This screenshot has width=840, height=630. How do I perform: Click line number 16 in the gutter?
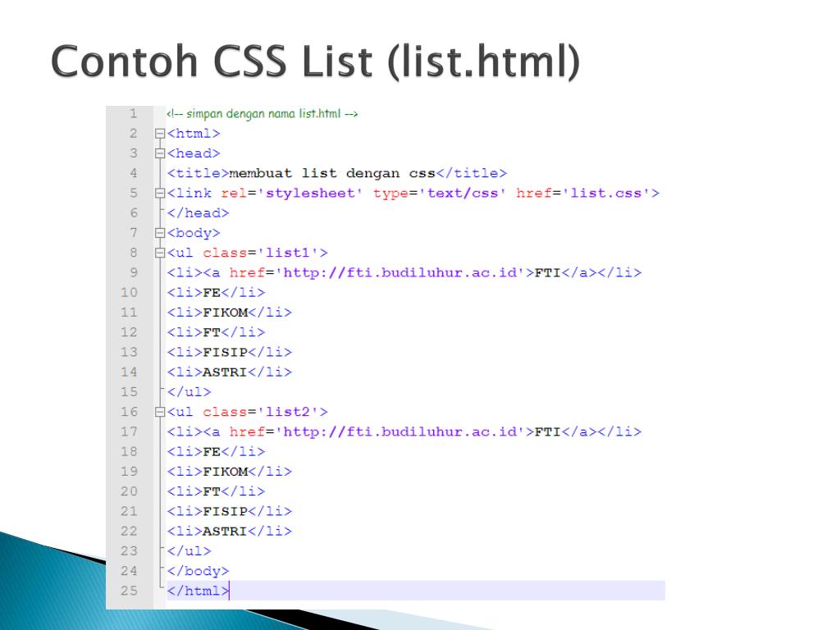click(x=129, y=412)
